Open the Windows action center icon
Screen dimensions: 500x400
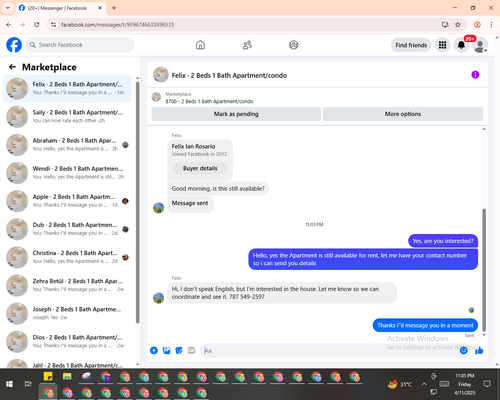[x=487, y=384]
